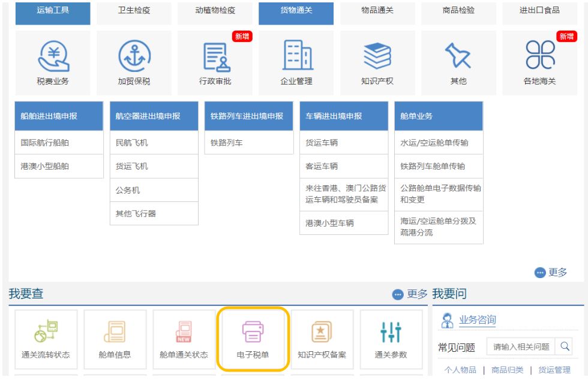Select the 动植物检疫 tab
The height and width of the screenshot is (380, 588).
tap(215, 13)
